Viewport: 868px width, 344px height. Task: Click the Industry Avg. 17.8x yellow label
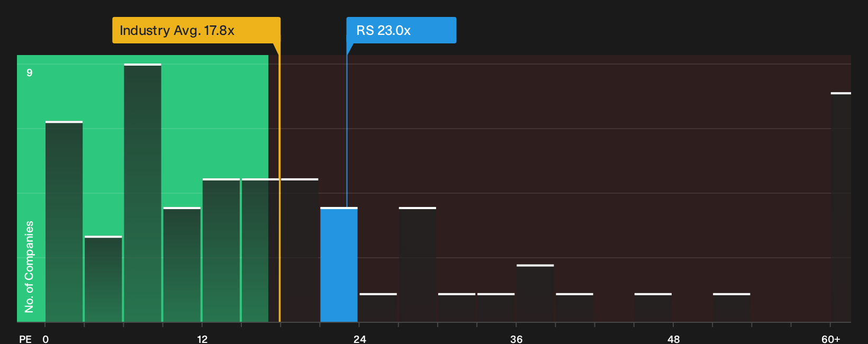[196, 30]
